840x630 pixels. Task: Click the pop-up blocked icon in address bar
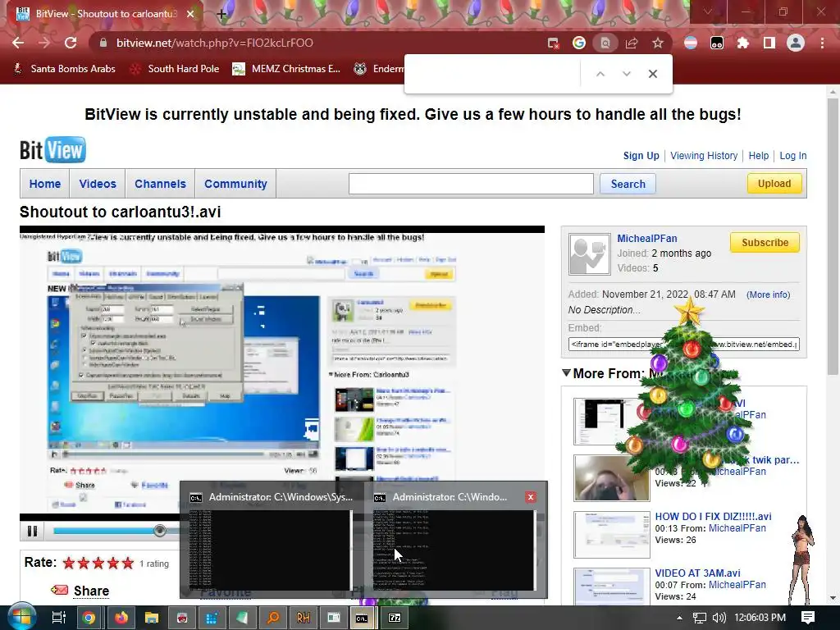click(x=553, y=43)
